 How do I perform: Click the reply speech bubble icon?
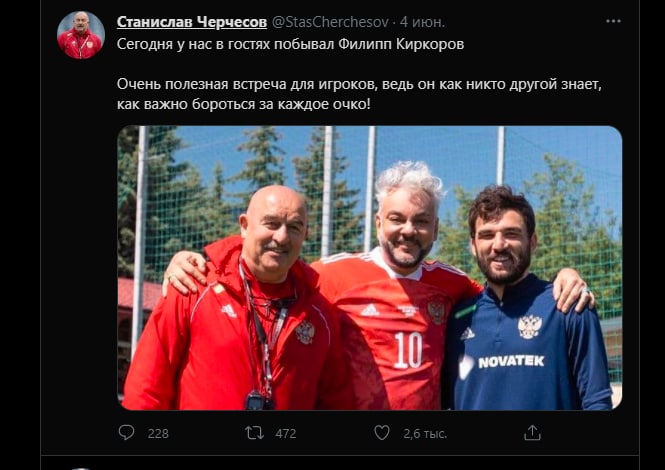pos(126,433)
